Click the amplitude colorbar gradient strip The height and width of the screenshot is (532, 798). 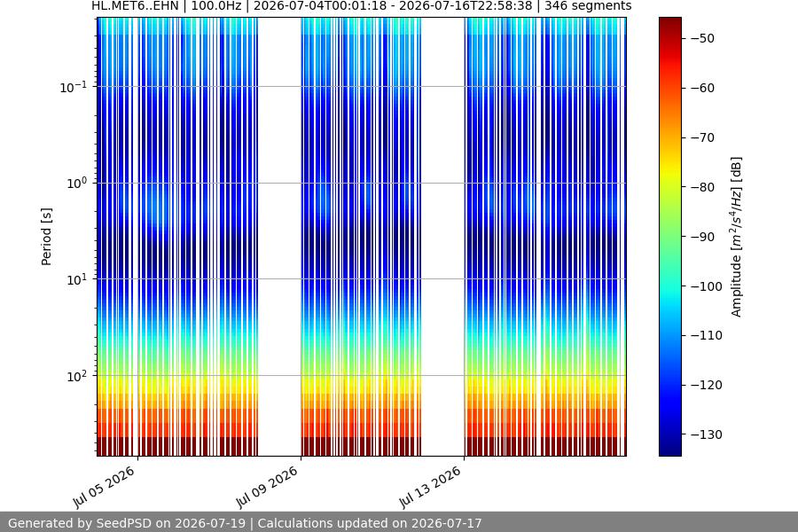tap(670, 237)
